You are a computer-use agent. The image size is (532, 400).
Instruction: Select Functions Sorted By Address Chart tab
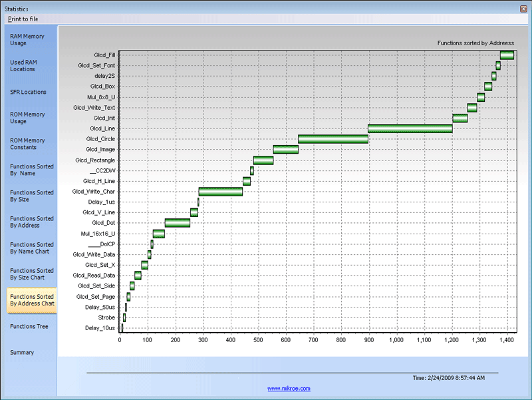click(x=32, y=300)
